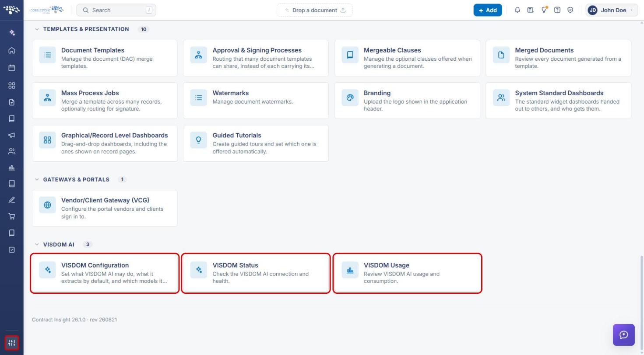Viewport: 644px width, 355px height.
Task: Open notifications bell icon
Action: [x=517, y=10]
